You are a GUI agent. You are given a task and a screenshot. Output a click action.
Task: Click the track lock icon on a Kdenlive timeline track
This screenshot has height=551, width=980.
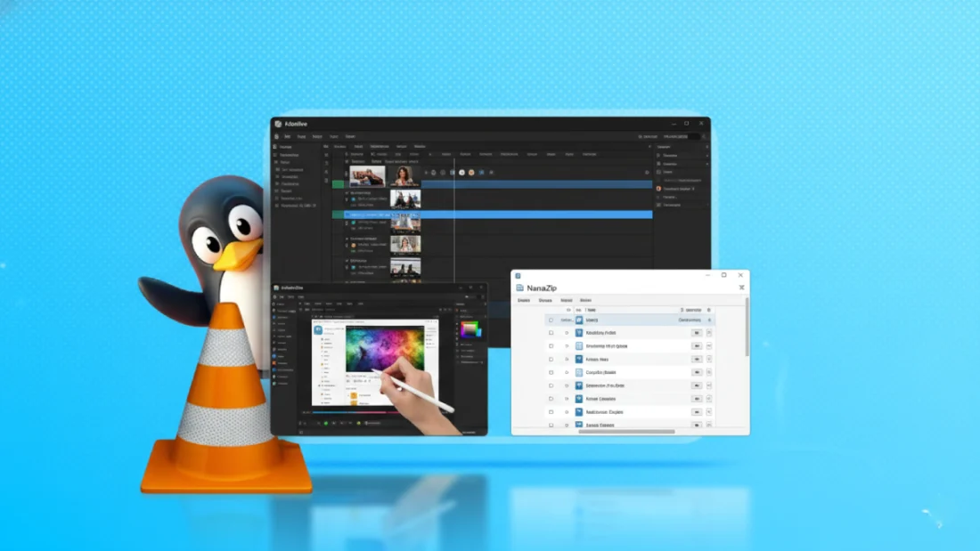pos(346,192)
